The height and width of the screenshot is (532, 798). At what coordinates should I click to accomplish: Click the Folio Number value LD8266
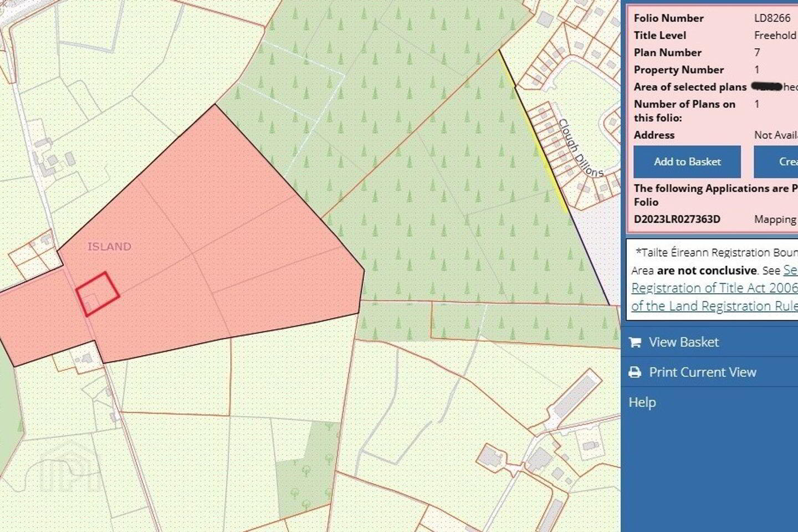click(772, 18)
